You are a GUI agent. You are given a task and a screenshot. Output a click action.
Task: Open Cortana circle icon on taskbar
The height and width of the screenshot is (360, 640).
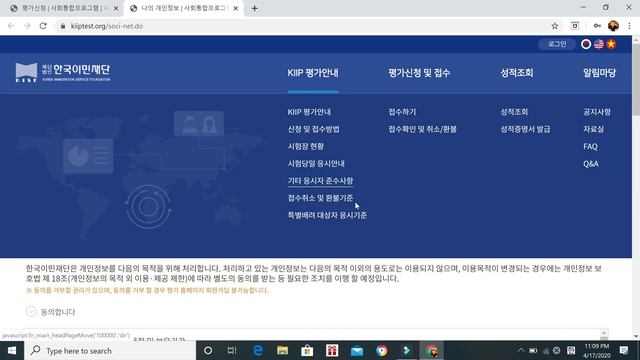[208, 351]
